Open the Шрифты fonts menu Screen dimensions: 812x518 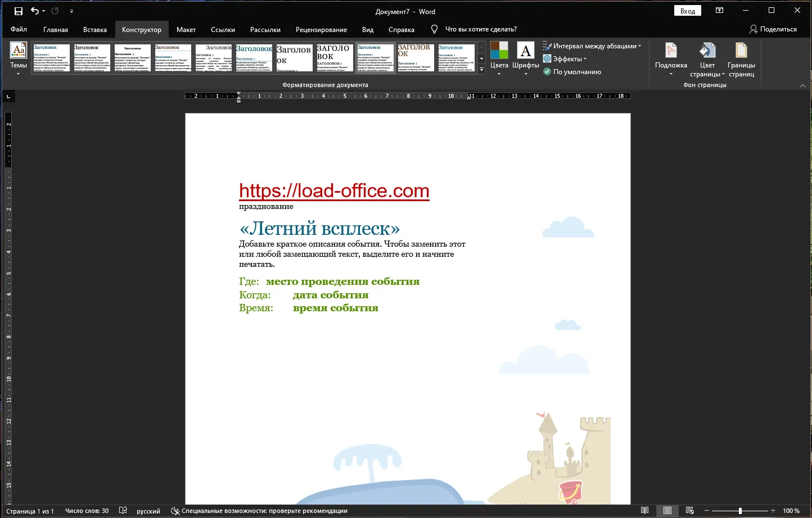pos(526,58)
